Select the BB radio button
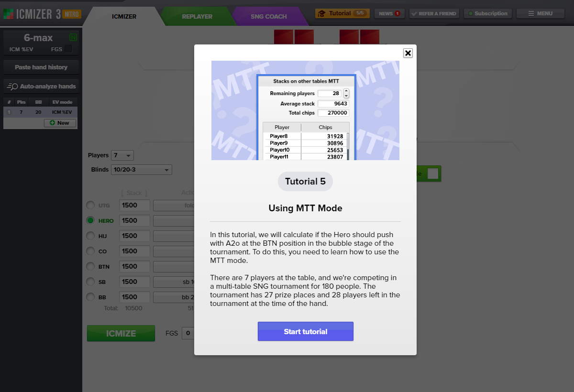Screen dimensions: 574x392 [90, 297]
